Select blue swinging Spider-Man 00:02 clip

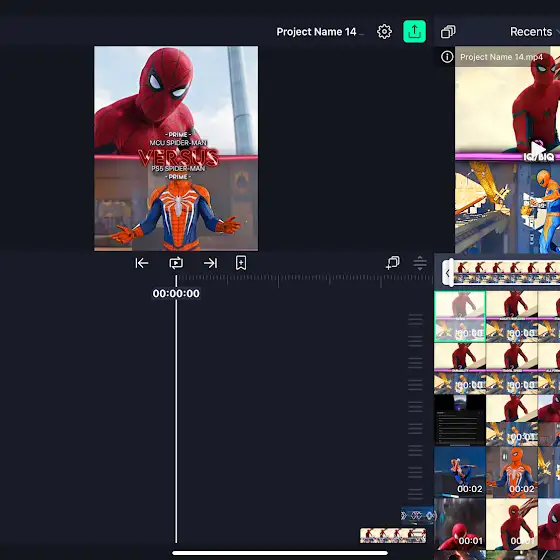(x=460, y=472)
